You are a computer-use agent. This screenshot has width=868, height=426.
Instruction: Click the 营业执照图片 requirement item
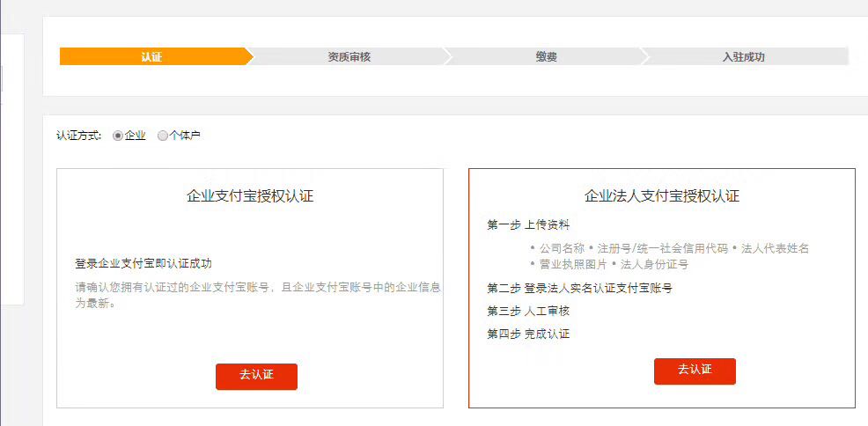tap(569, 264)
